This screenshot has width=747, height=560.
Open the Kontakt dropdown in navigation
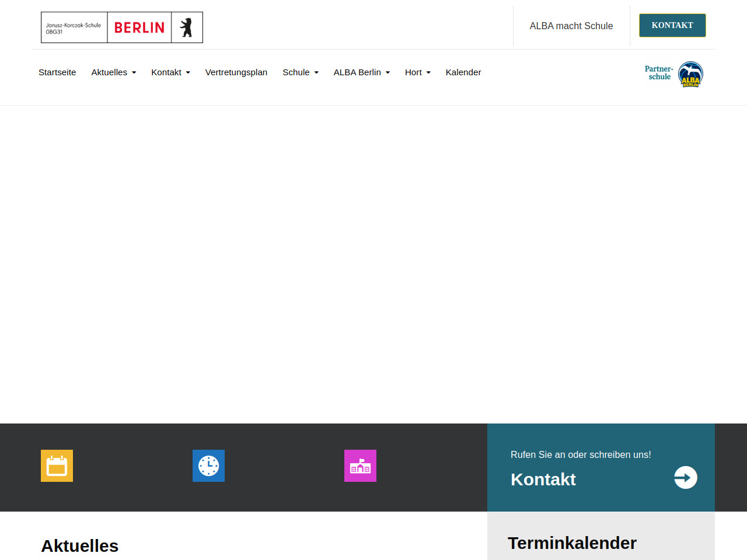click(x=170, y=72)
